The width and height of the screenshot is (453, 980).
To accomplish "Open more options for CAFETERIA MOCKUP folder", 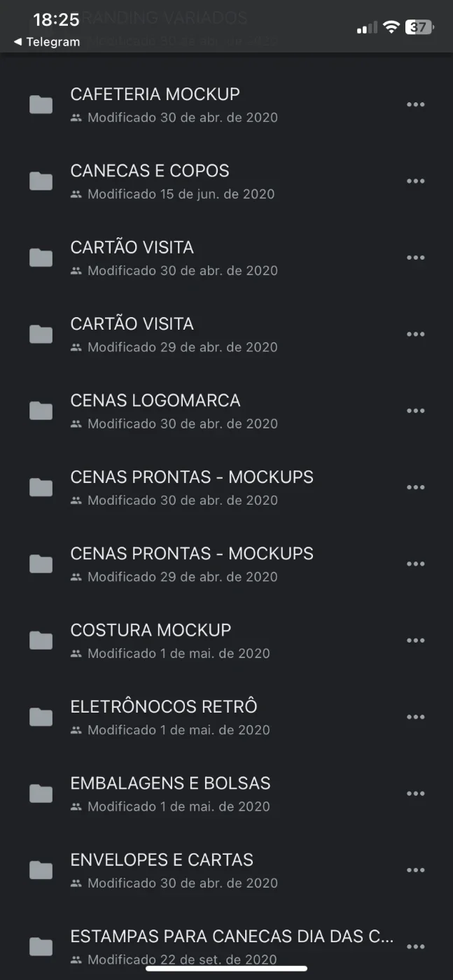I will pos(415,105).
